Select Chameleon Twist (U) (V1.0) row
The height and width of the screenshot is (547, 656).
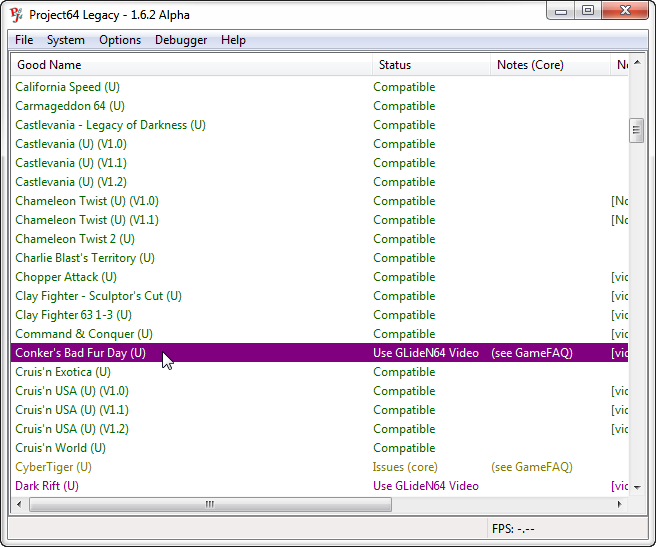coord(320,201)
